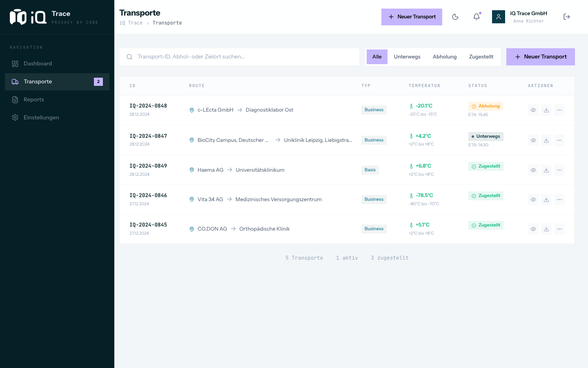Click the search magnifier icon
Screen dimensions: 588x368
coord(129,57)
